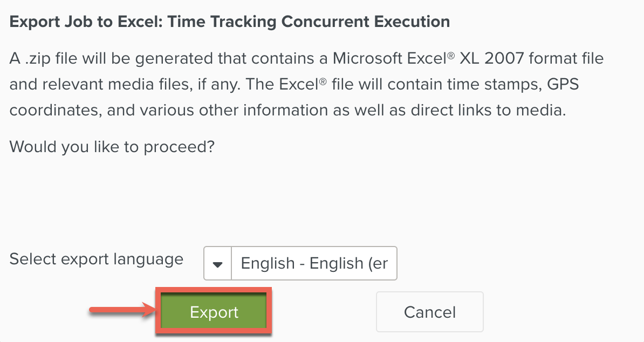The width and height of the screenshot is (644, 342).
Task: Click Cancel to dismiss the export dialog
Action: 429,312
